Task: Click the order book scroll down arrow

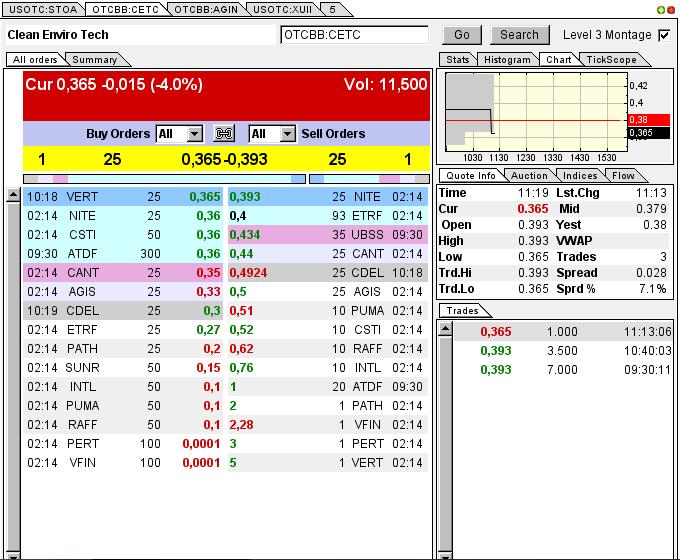Action: coord(13,555)
